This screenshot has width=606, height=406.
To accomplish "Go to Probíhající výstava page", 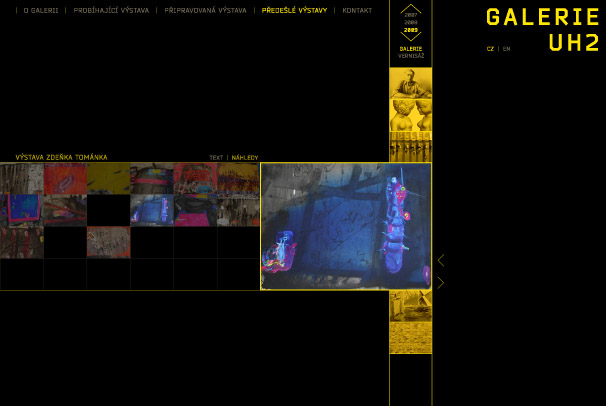I will [x=111, y=11].
